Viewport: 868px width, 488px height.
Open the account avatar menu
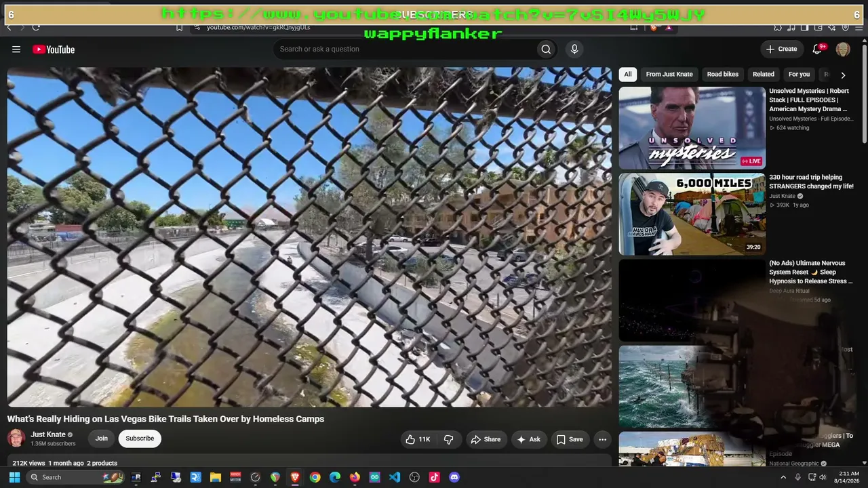point(843,49)
